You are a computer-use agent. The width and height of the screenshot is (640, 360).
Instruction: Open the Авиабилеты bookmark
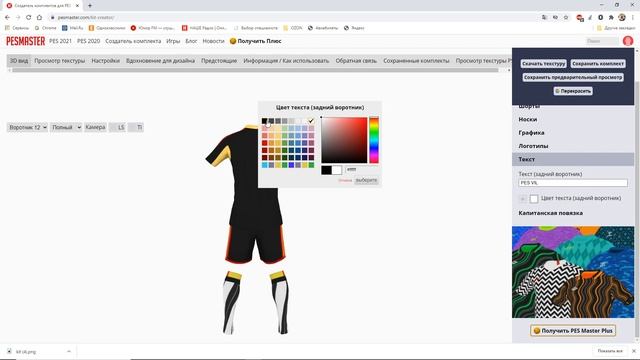pos(323,28)
